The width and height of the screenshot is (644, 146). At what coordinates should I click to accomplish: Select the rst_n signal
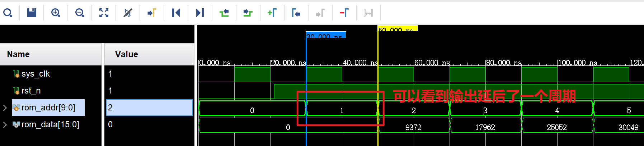pos(31,91)
